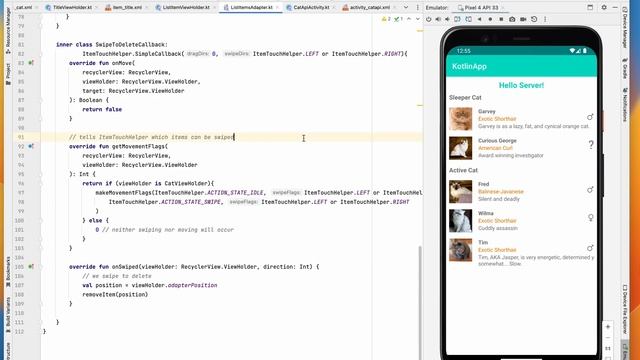Show hidden editor tabs dropdown

(406, 7)
